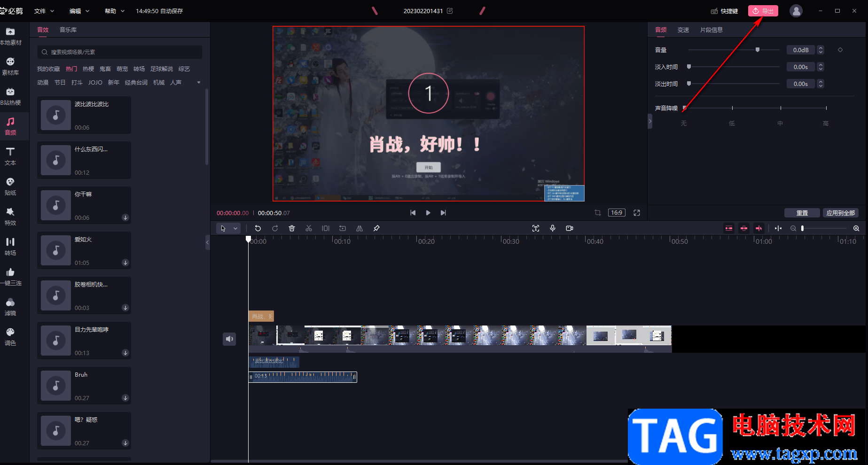Increase the 音量 volume stepper value

[x=821, y=48]
